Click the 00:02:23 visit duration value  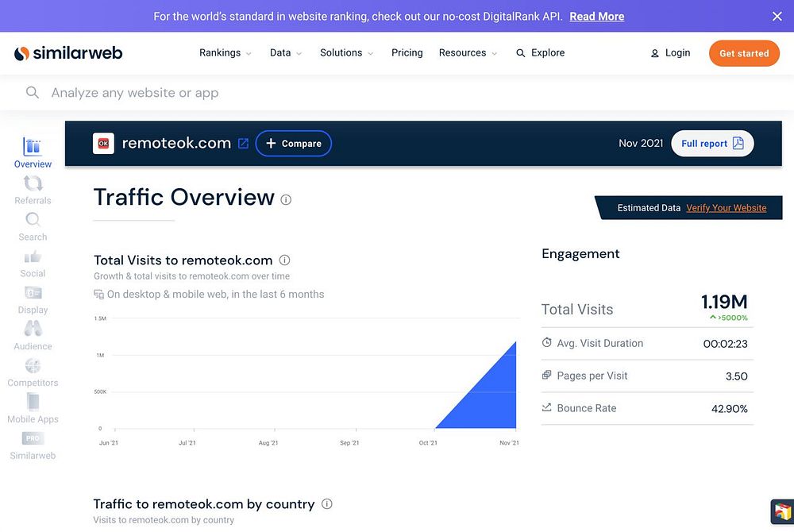tap(725, 344)
